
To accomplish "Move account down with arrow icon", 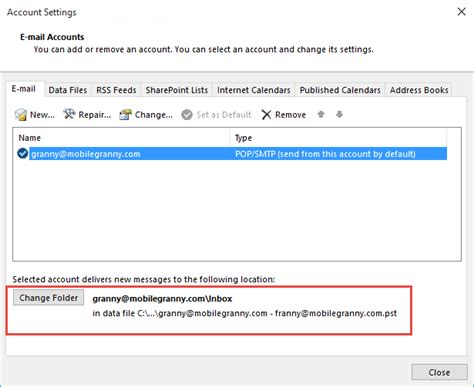I will 339,114.
